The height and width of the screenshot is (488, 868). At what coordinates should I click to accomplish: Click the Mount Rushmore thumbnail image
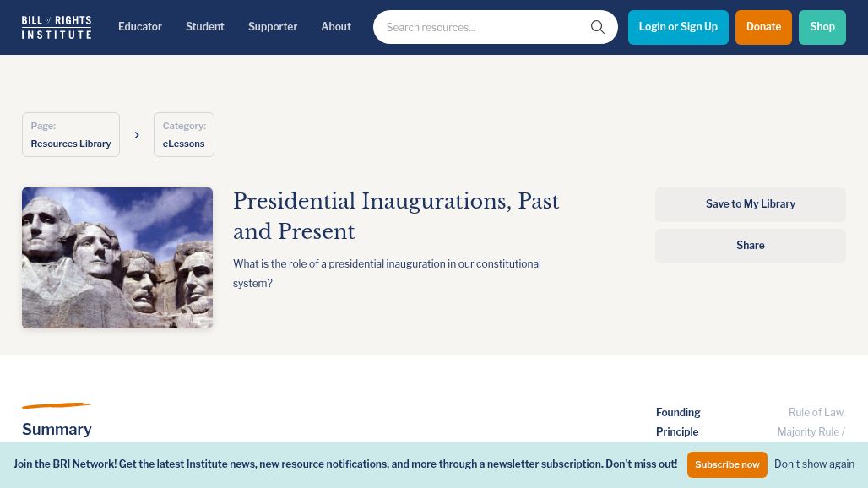[x=117, y=258]
